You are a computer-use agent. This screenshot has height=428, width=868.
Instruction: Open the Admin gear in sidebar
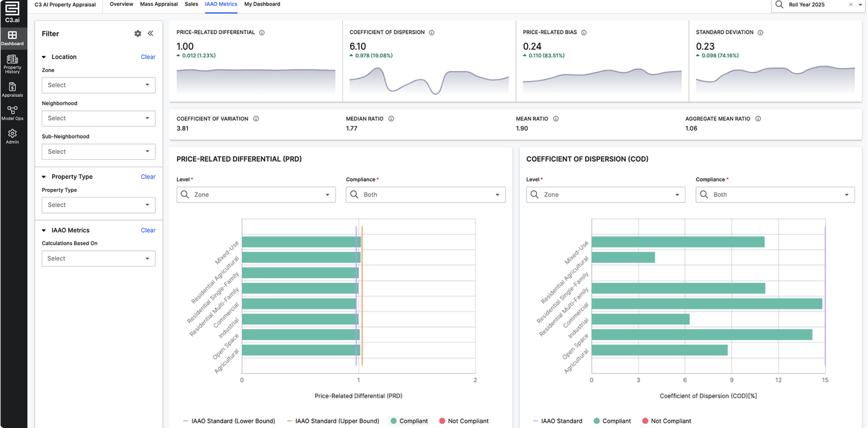[x=12, y=136]
